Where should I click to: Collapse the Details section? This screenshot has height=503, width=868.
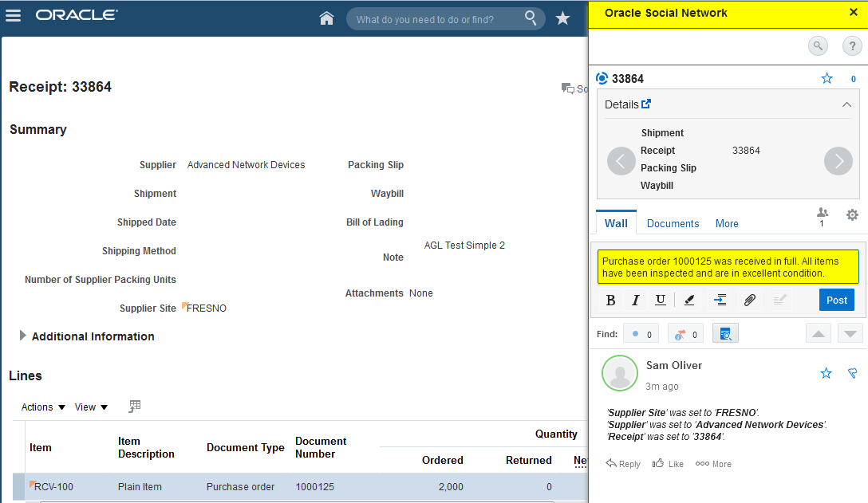tap(846, 104)
